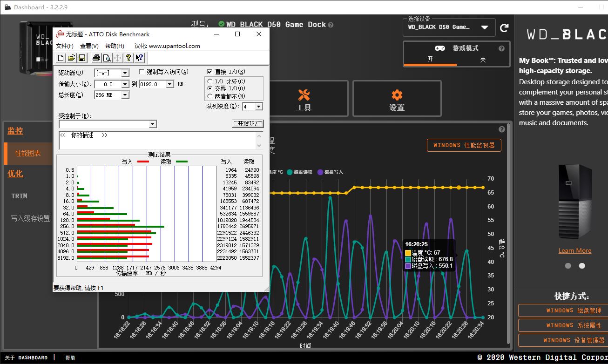This screenshot has height=364, width=608.
Task: Click the gamepad icon in game mode box
Action: click(x=439, y=48)
